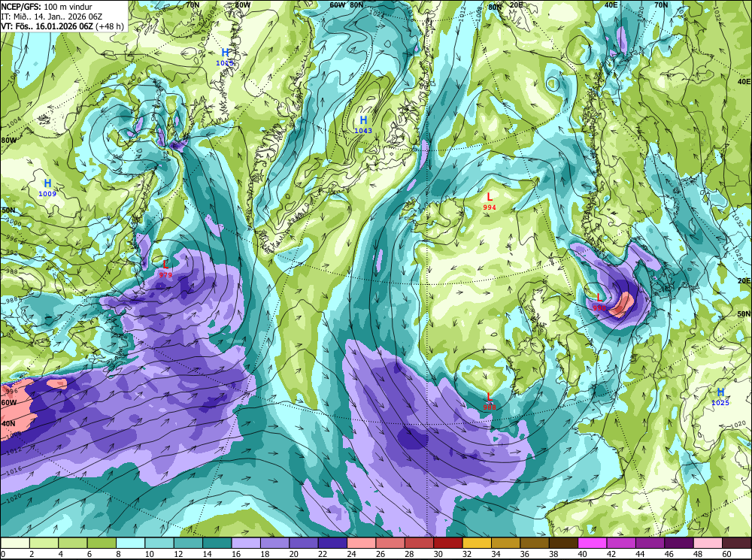Screen dimensions: 752x560
Task: Click the legend value "16"
Action: (x=235, y=554)
